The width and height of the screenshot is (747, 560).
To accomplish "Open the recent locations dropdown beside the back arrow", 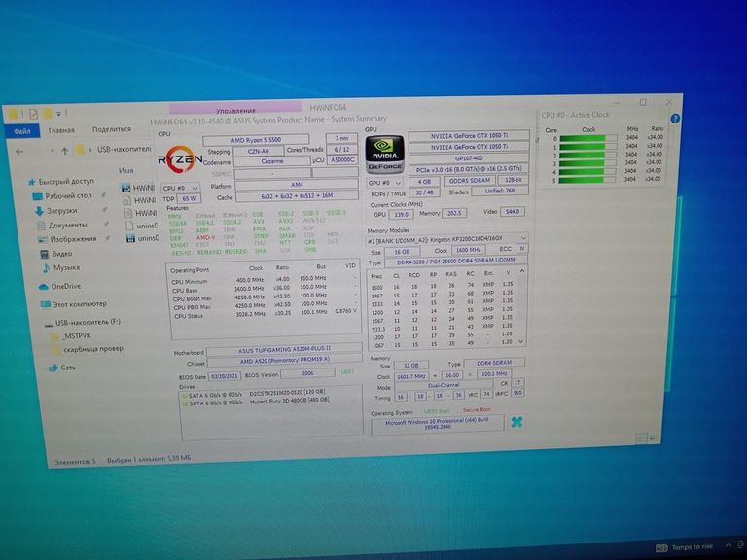I will tap(52, 151).
